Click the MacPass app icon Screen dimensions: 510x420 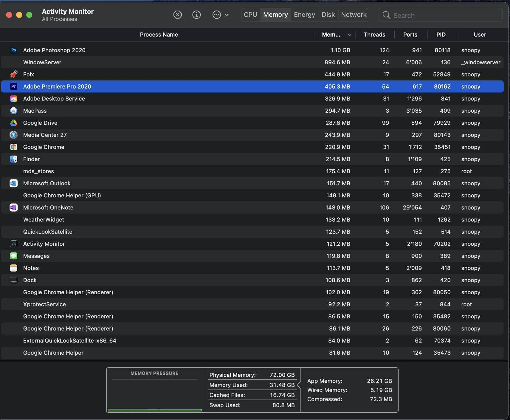(13, 111)
